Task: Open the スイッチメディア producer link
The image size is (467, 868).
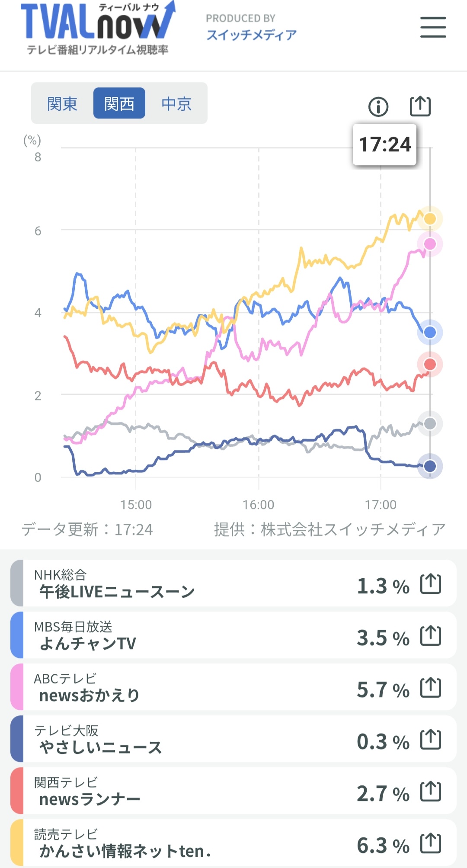Action: click(x=252, y=35)
